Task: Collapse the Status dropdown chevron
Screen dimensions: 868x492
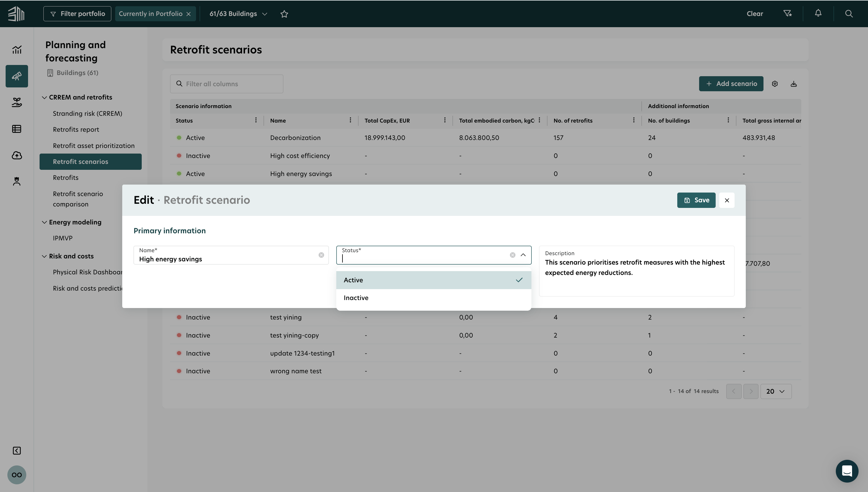Action: point(523,255)
